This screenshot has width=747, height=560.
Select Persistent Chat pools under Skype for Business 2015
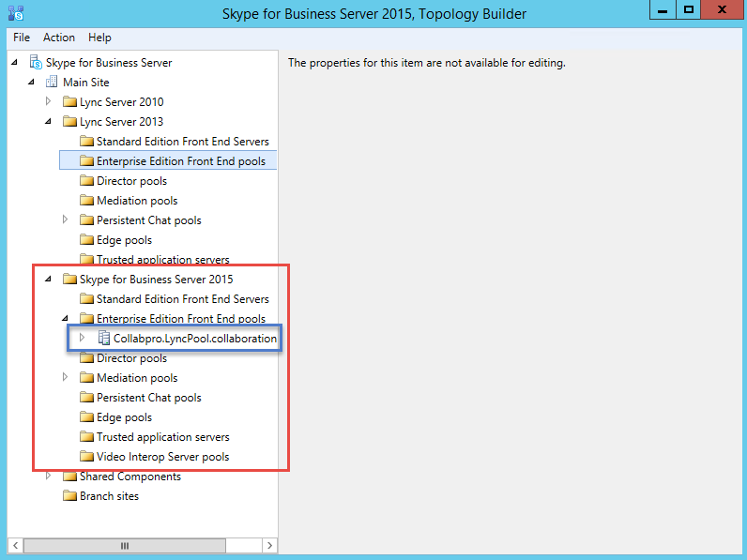pyautogui.click(x=148, y=398)
